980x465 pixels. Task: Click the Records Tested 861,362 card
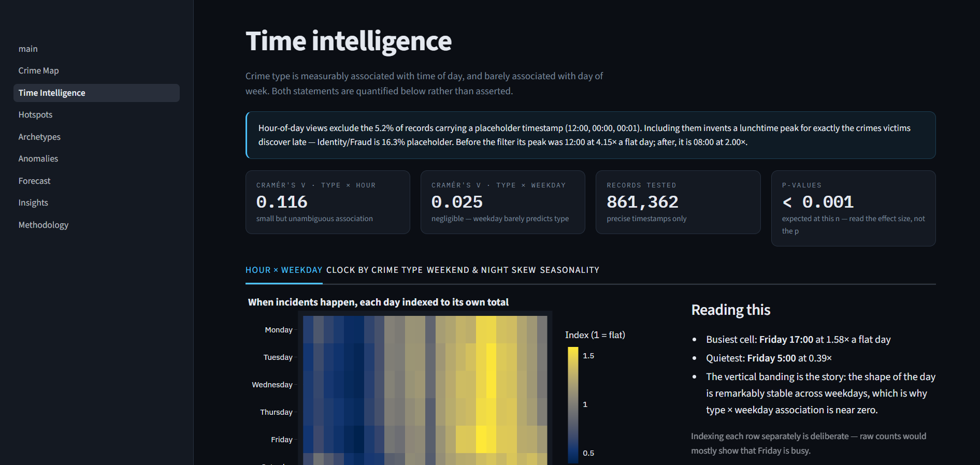tap(678, 202)
